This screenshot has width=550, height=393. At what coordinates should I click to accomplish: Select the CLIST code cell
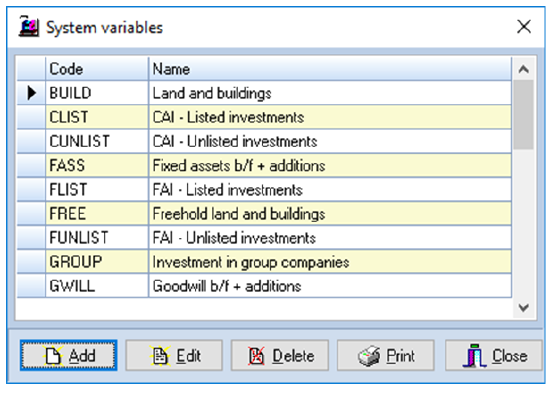point(97,117)
